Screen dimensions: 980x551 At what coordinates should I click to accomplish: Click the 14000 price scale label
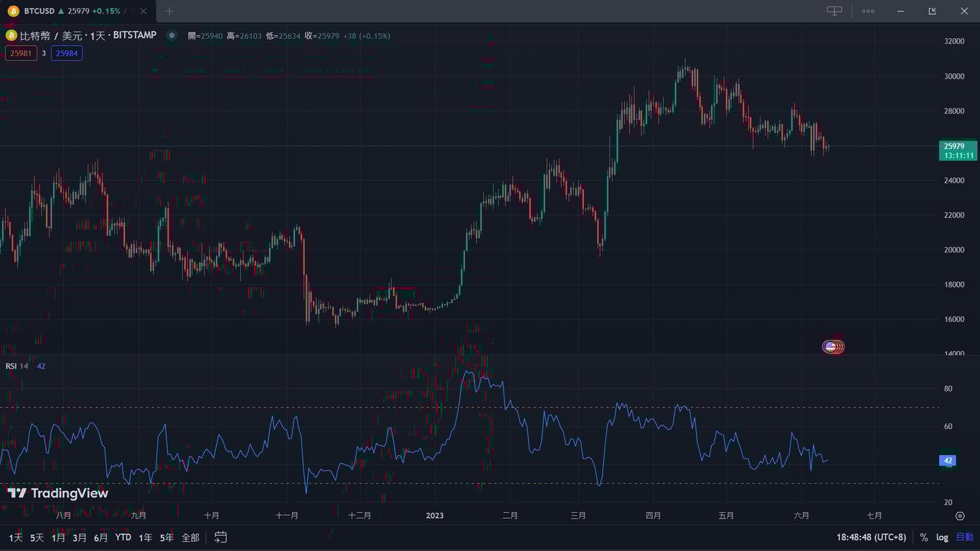click(x=954, y=354)
